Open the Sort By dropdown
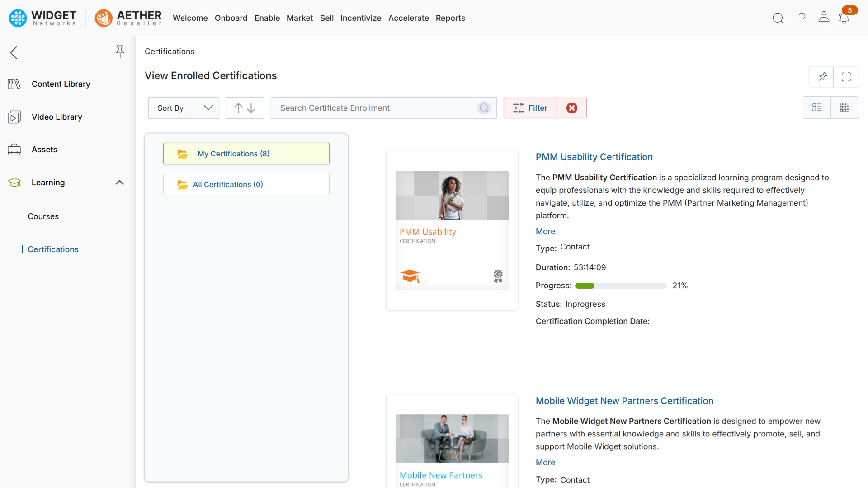This screenshot has height=488, width=868. (x=183, y=108)
